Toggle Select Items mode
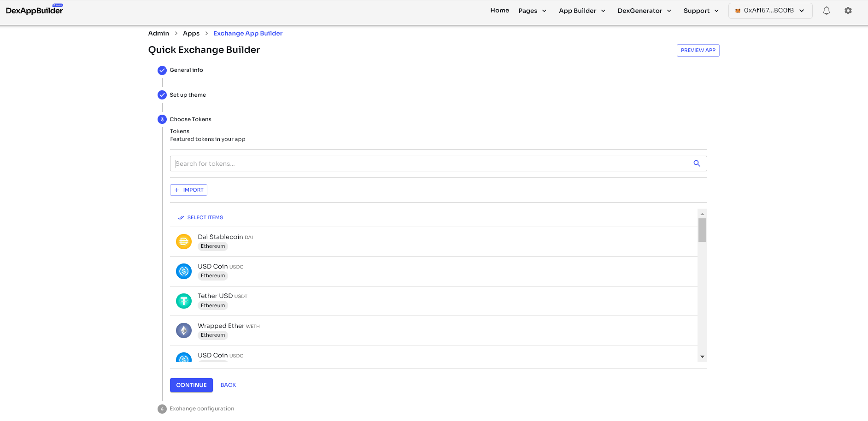This screenshot has width=868, height=421. pos(200,217)
